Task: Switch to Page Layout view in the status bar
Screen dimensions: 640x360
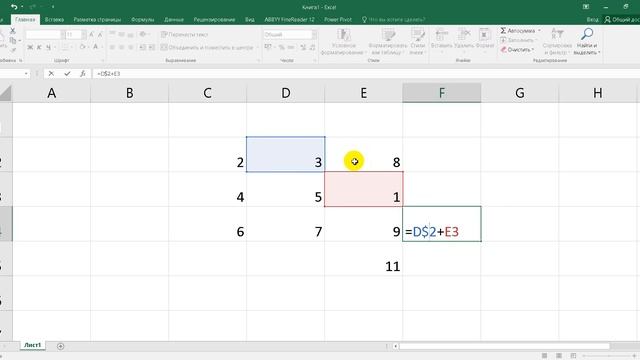Action: point(559,356)
